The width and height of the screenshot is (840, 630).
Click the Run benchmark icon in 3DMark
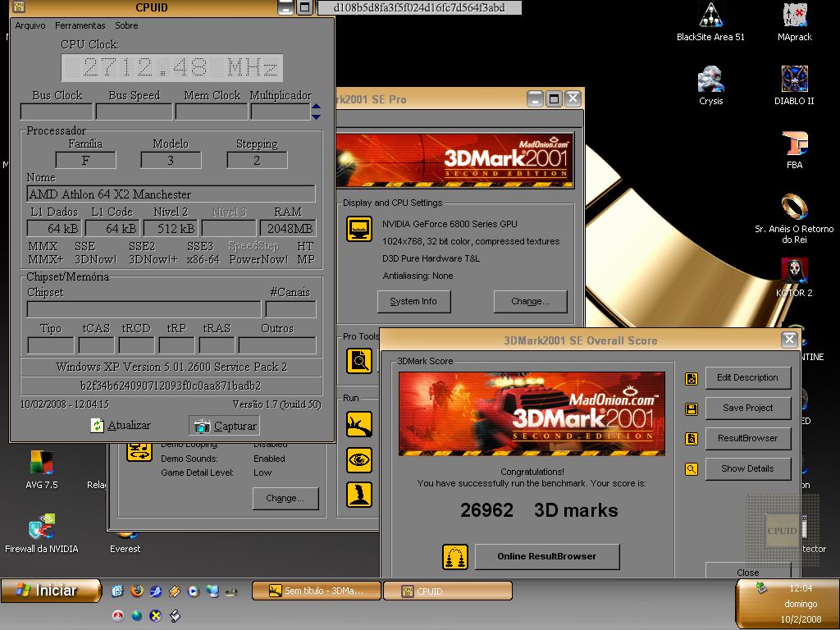[x=359, y=424]
